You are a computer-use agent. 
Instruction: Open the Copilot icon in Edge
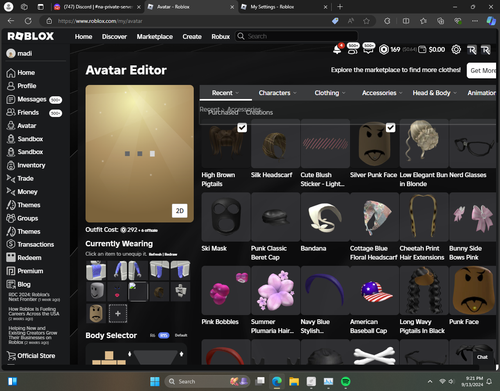click(491, 21)
